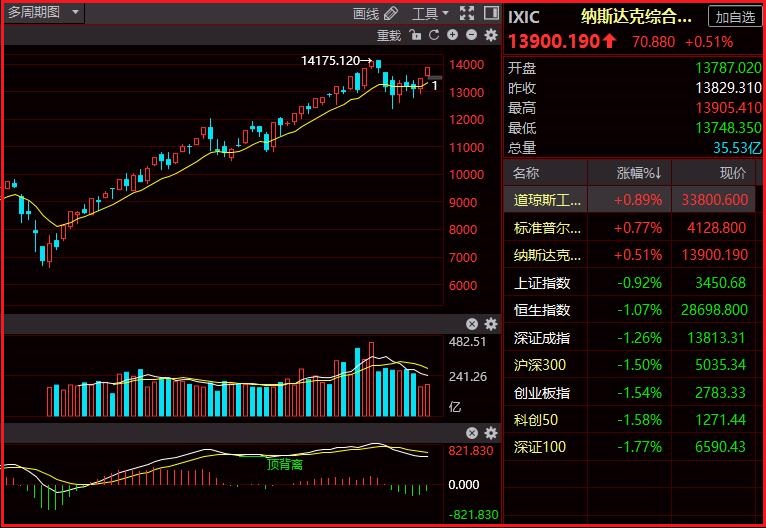Open volume indicator settings gear
The height and width of the screenshot is (528, 766).
pyautogui.click(x=490, y=324)
